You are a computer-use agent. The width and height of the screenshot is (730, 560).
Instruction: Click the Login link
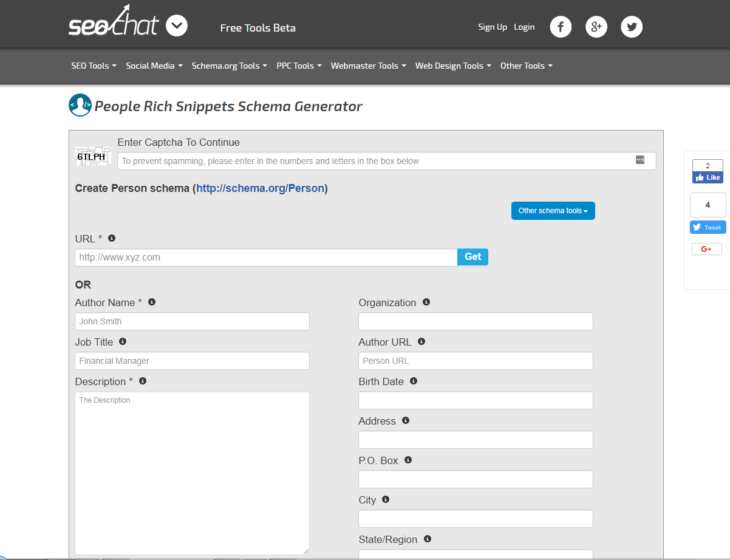click(x=524, y=27)
